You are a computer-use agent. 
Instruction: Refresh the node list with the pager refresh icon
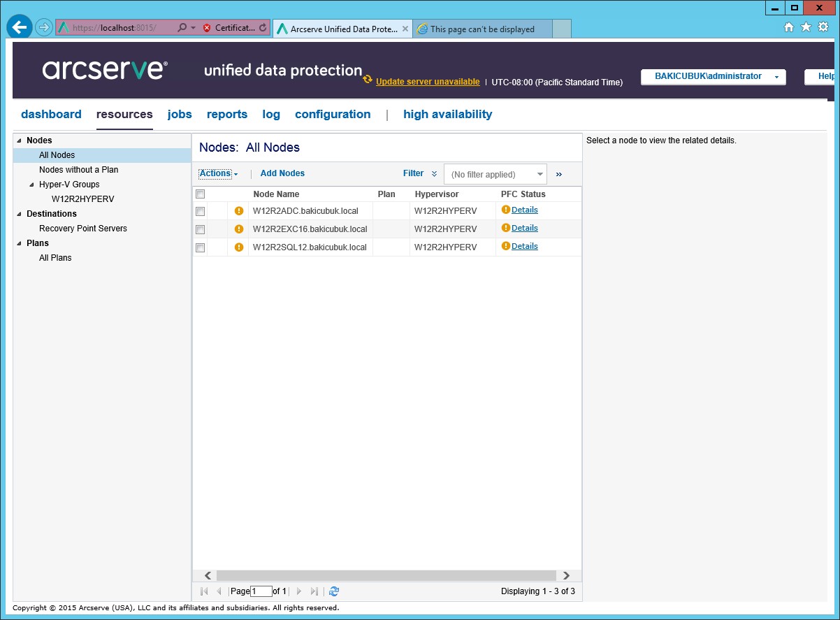[334, 591]
